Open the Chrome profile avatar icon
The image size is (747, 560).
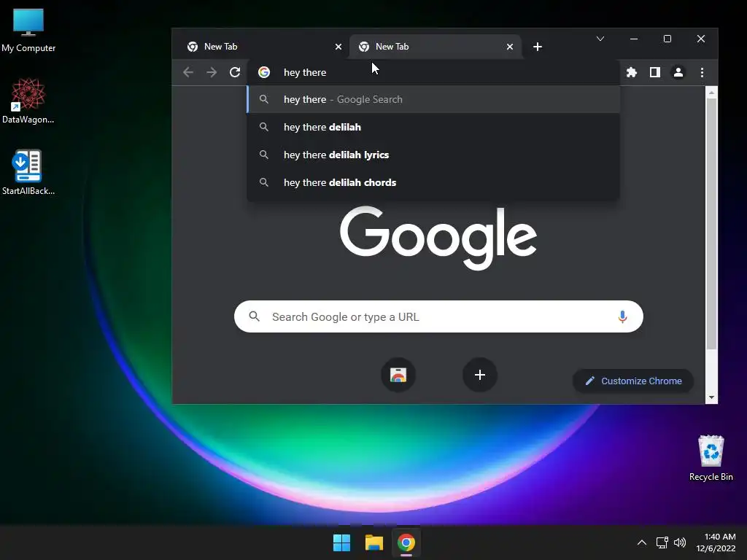pyautogui.click(x=678, y=72)
